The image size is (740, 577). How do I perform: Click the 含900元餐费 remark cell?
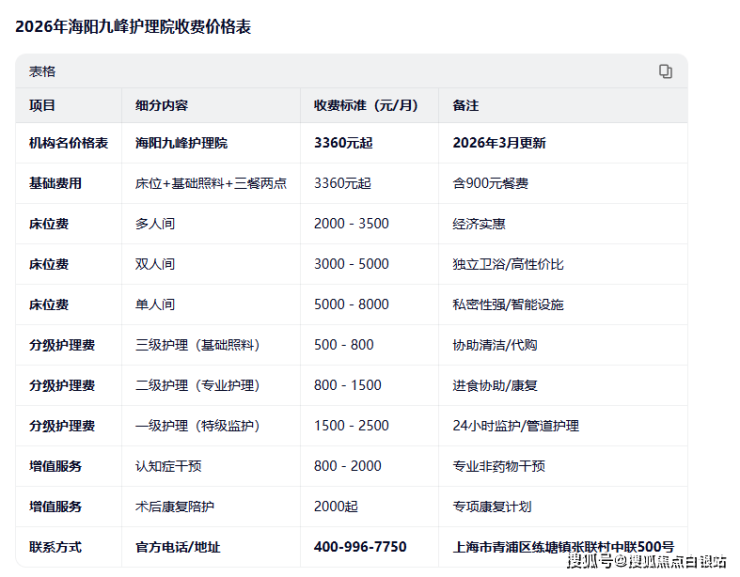tap(490, 183)
